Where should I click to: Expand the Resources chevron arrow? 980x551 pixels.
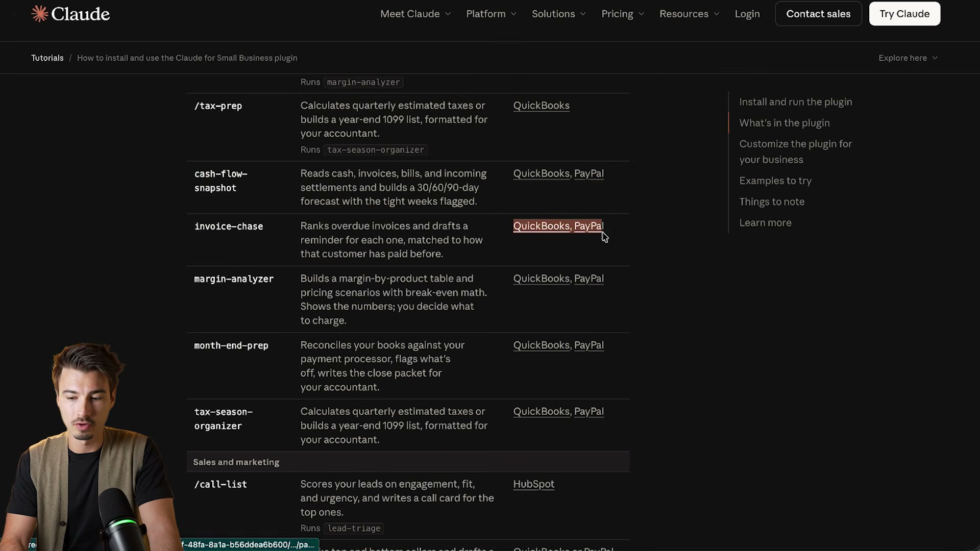(x=717, y=14)
